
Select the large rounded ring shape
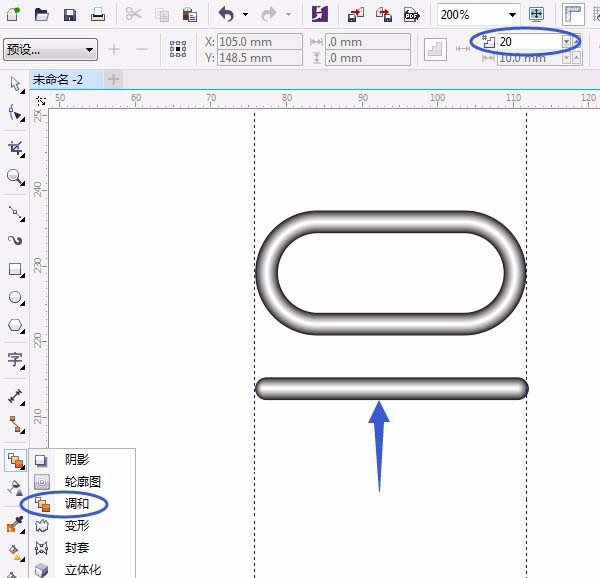(x=390, y=223)
